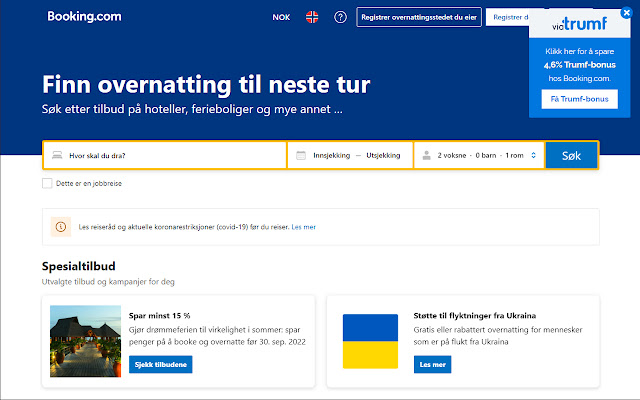Open the resort photo thumbnail
The width and height of the screenshot is (640, 400).
pos(85,341)
